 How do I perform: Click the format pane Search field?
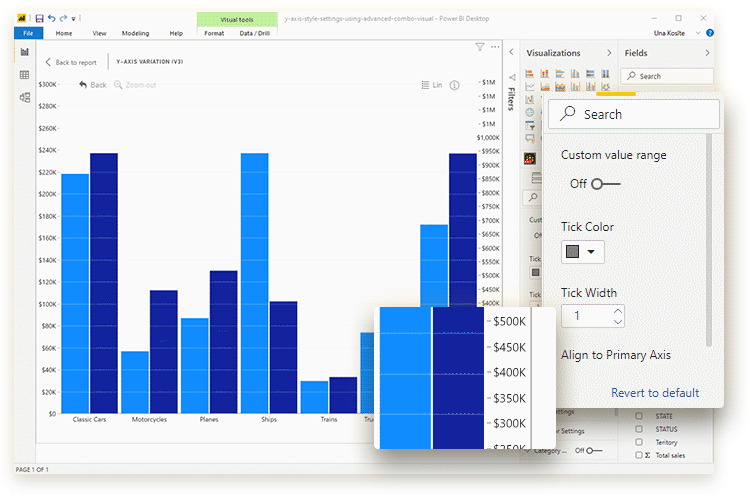pos(634,114)
